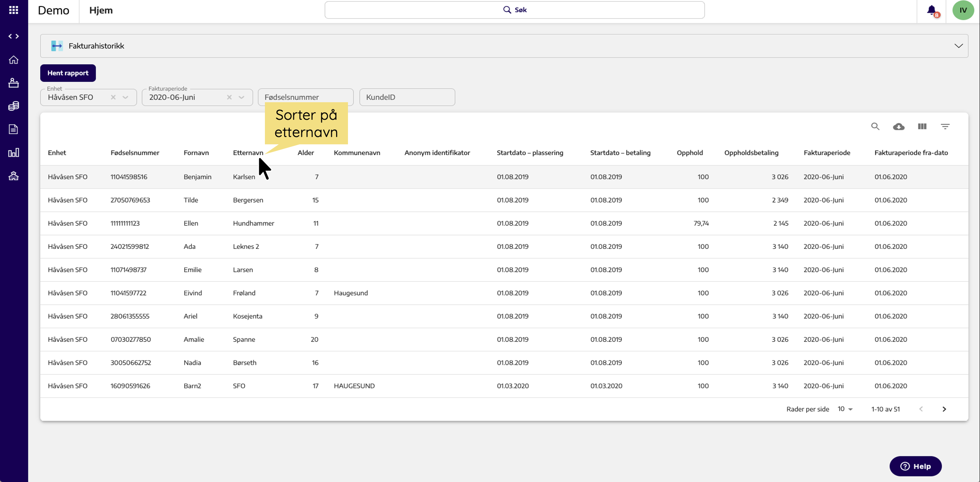Screen dimensions: 980x482
Task: Click the Fakturahistorikk report icon
Action: 57,46
